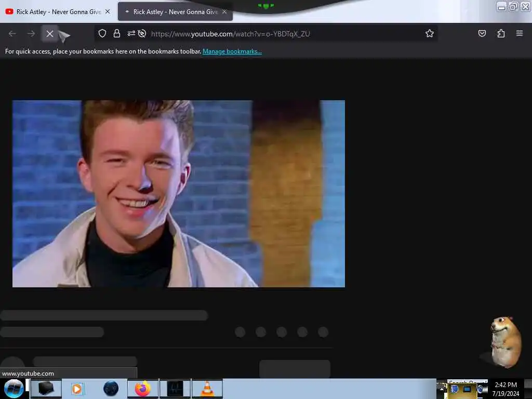Close the first Rick Astley tab
The image size is (532, 399).
pyautogui.click(x=108, y=11)
